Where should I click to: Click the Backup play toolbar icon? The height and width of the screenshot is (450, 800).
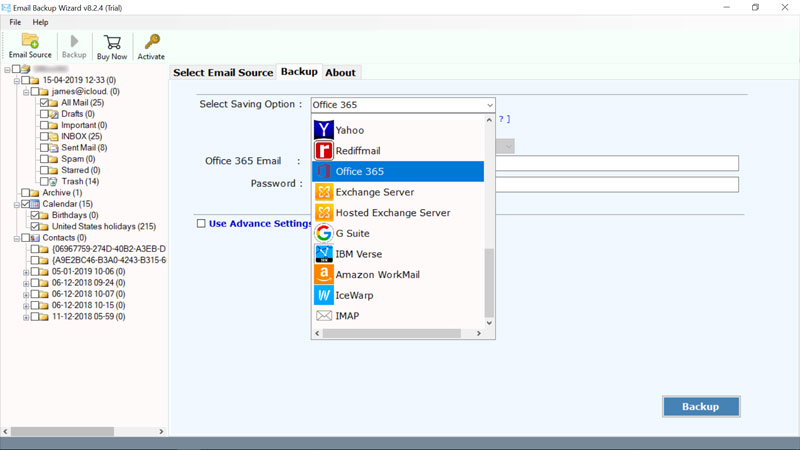(74, 41)
